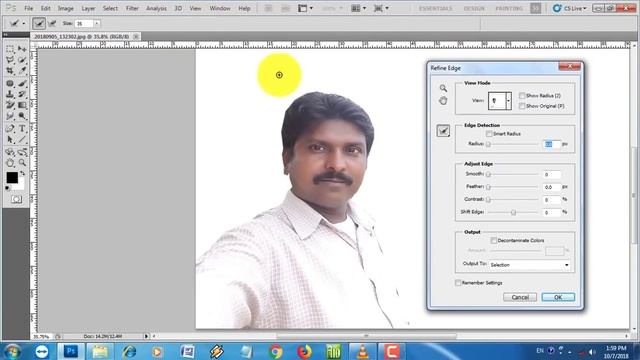Select the Crop tool
Viewport: 640px width, 360px height.
[10, 71]
